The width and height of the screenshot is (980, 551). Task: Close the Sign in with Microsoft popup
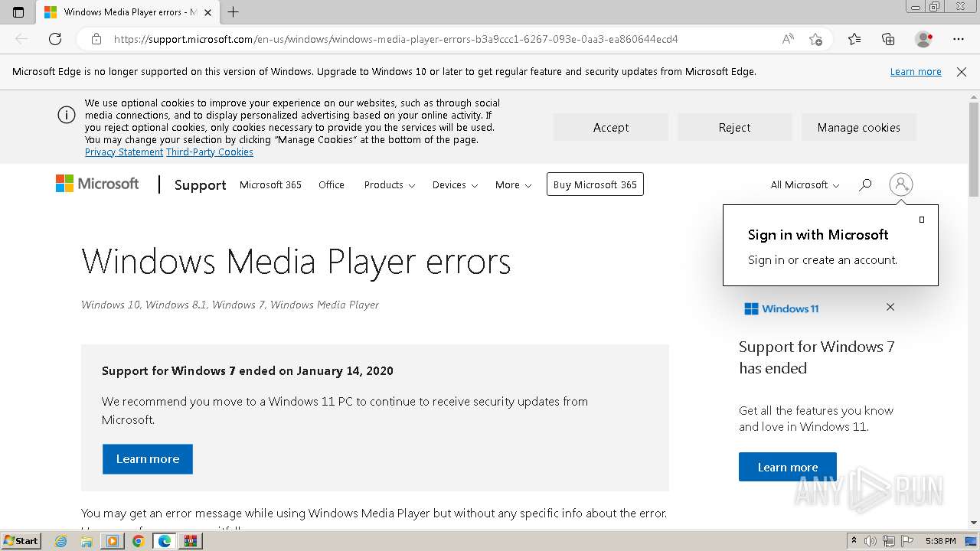point(922,220)
